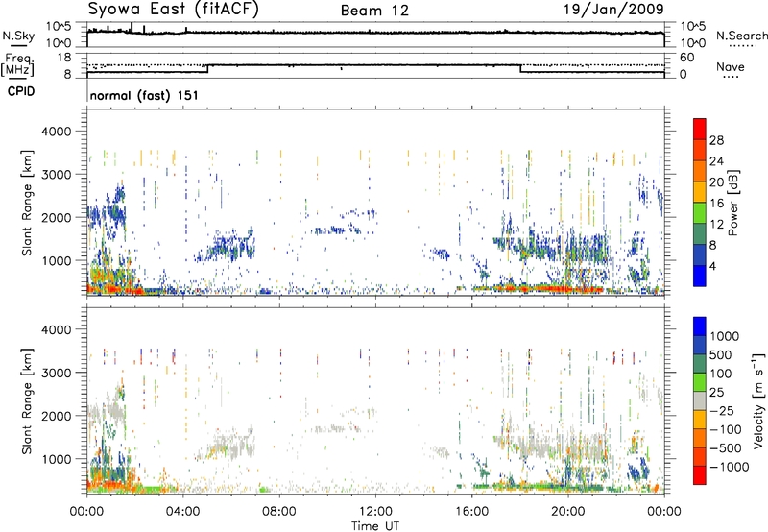Click '4000' on the velocity panel axis
The height and width of the screenshot is (532, 768).
tap(57, 329)
